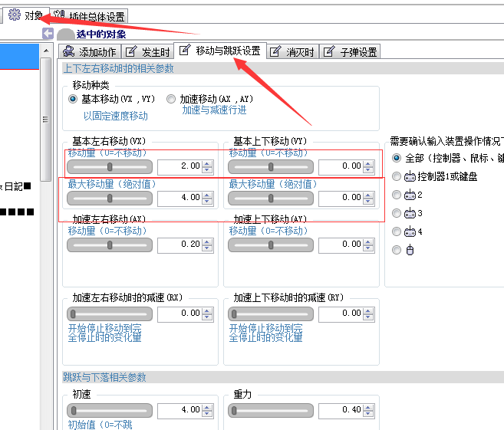
Task: Click the edit icon on 子弹设置 tab
Action: [x=329, y=51]
